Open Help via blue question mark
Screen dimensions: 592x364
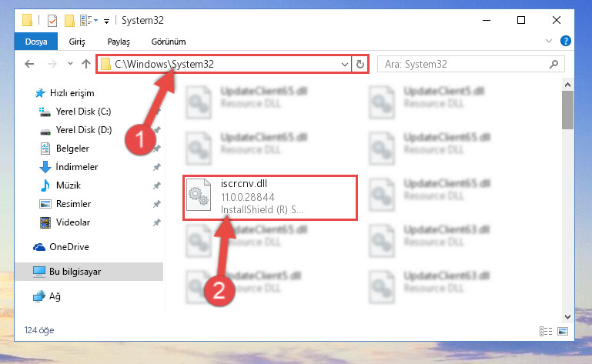566,41
